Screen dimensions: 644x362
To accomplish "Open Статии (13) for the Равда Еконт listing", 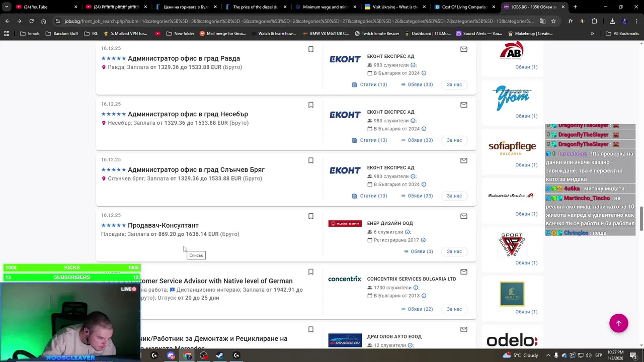I will (369, 84).
